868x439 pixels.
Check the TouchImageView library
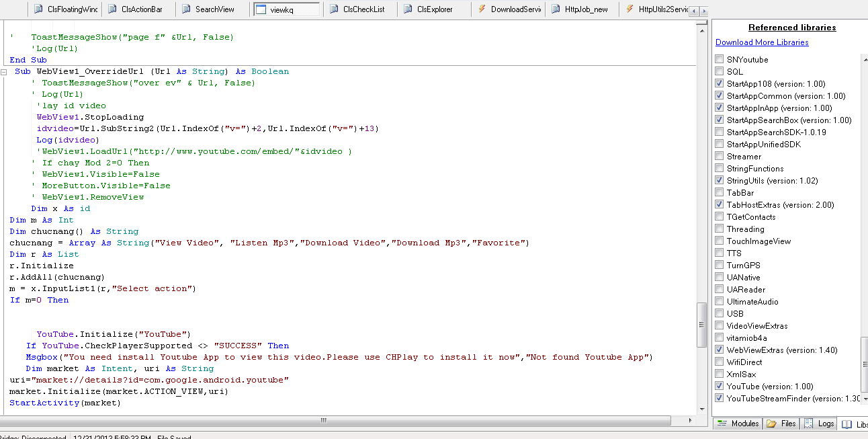click(x=720, y=241)
